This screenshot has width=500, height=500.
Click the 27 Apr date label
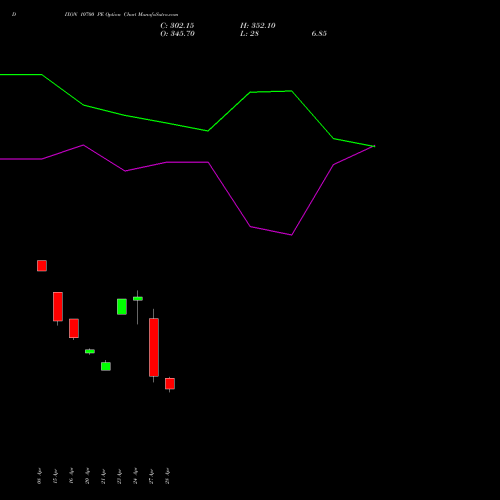151,476
